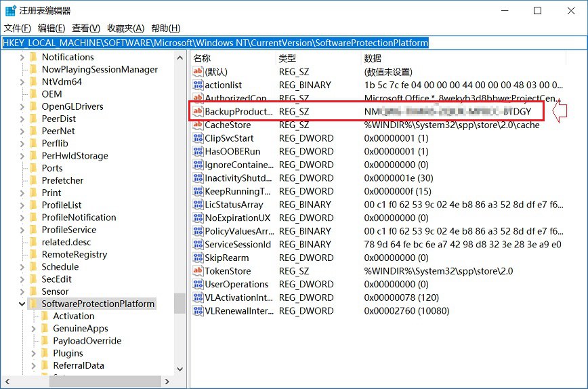The image size is (588, 389).
Task: Expand the GenuineApps tree node
Action: [33, 329]
